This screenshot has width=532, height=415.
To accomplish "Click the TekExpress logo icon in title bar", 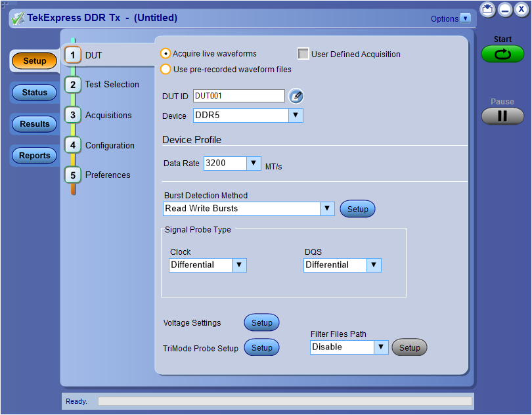I will pyautogui.click(x=18, y=18).
